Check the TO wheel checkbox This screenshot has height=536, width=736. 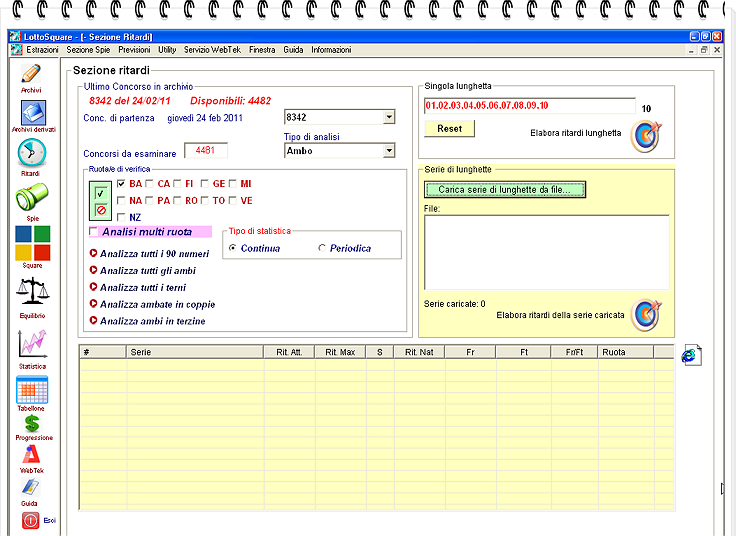pyautogui.click(x=205, y=200)
